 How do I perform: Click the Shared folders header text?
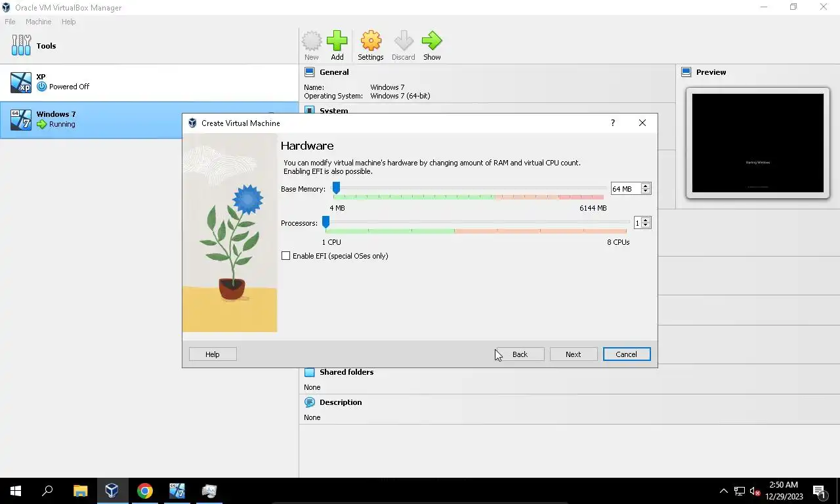coord(346,372)
